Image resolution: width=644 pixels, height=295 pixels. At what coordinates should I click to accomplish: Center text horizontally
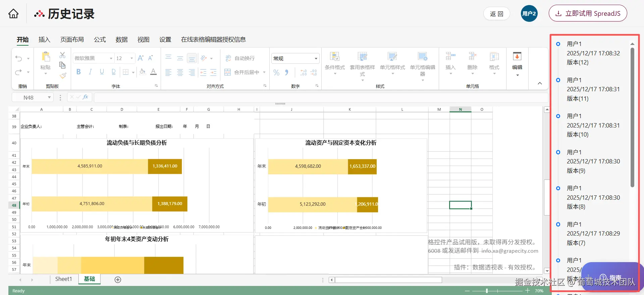click(x=180, y=72)
